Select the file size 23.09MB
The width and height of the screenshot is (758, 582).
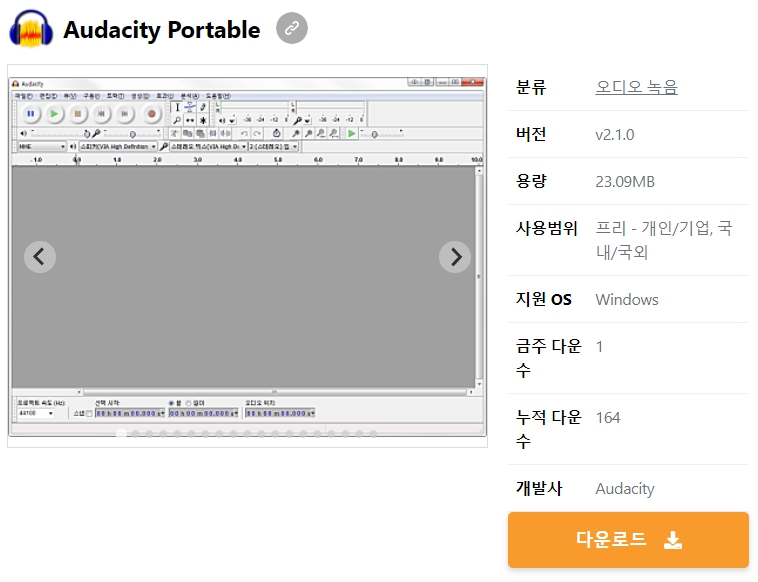pyautogui.click(x=625, y=182)
